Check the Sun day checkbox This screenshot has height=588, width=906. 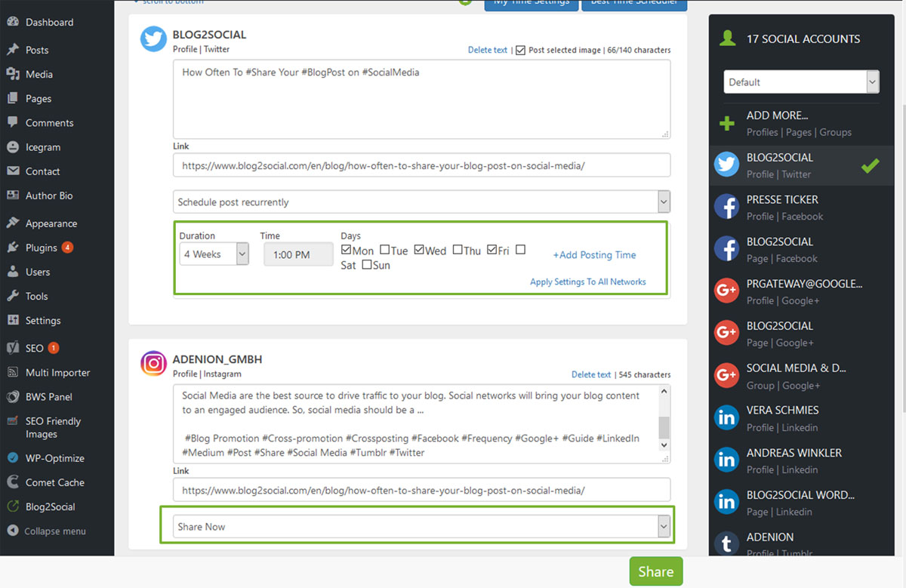367,265
